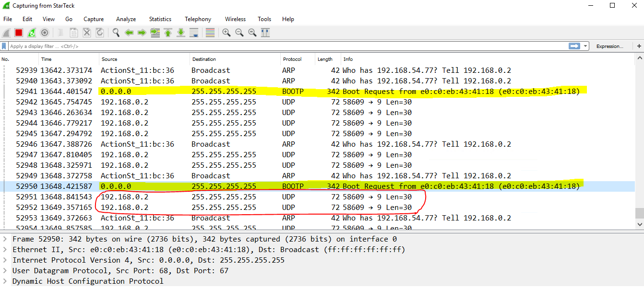The width and height of the screenshot is (644, 289).
Task: Open the Analyze menu
Action: pyautogui.click(x=126, y=19)
